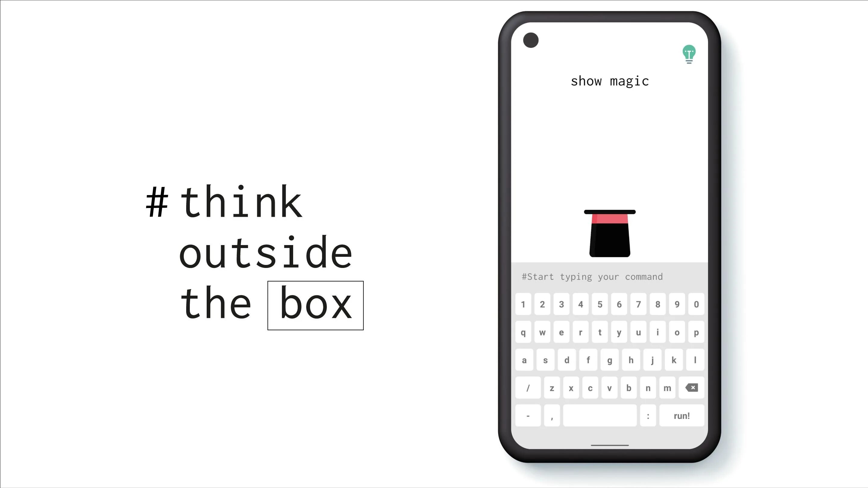Click the show magic command text
This screenshot has width=868, height=488.
pos(609,80)
